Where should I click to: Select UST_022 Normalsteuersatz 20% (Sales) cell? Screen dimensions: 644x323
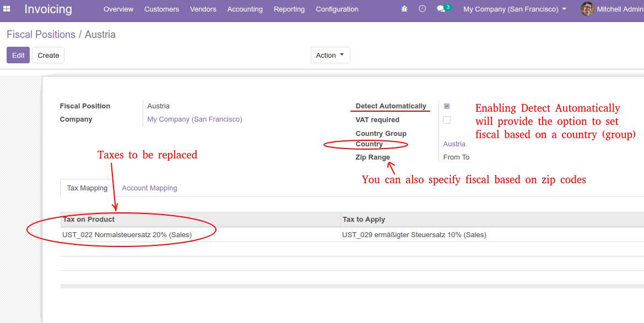tap(201, 235)
